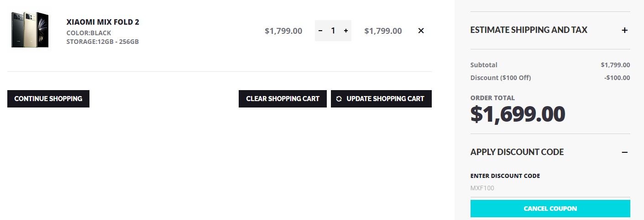Decrease quantity with the minus icon

[320, 31]
